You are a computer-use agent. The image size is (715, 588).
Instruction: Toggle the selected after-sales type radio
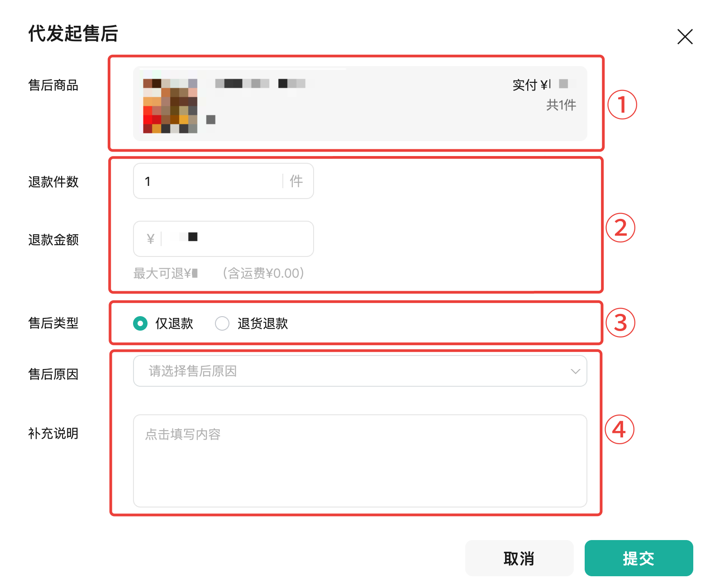[x=140, y=323]
